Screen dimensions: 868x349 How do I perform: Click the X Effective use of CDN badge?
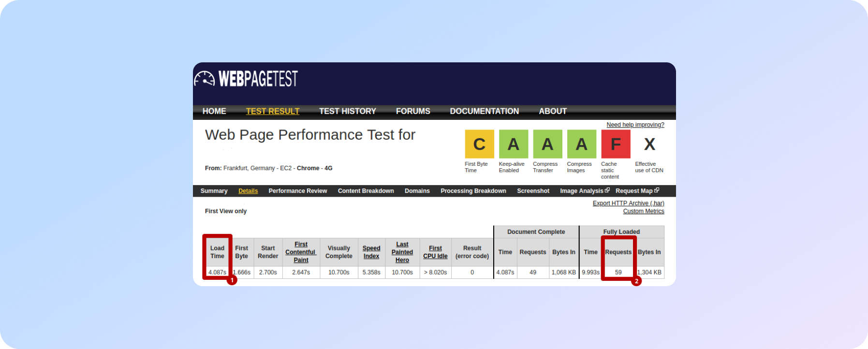649,144
